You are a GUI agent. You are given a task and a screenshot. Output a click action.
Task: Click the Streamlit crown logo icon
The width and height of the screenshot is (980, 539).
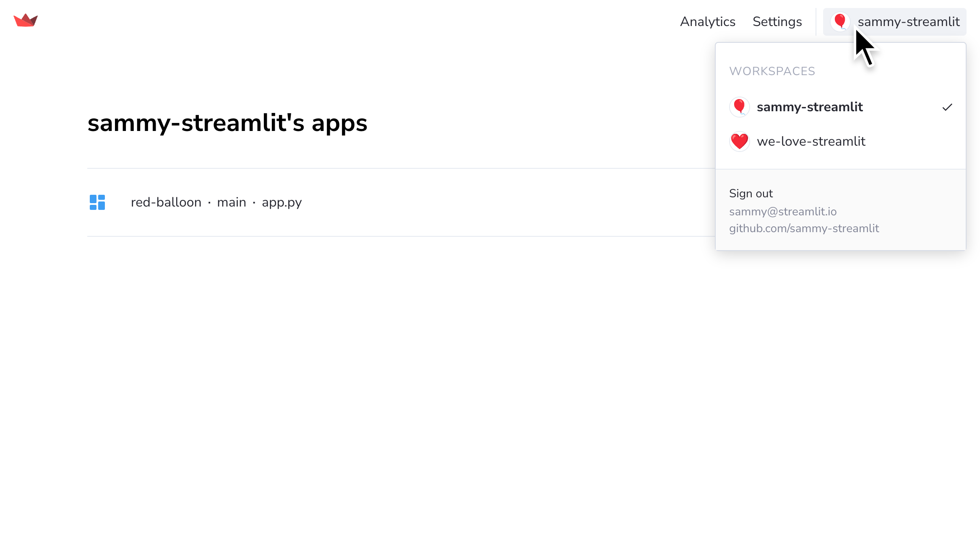pos(26,20)
